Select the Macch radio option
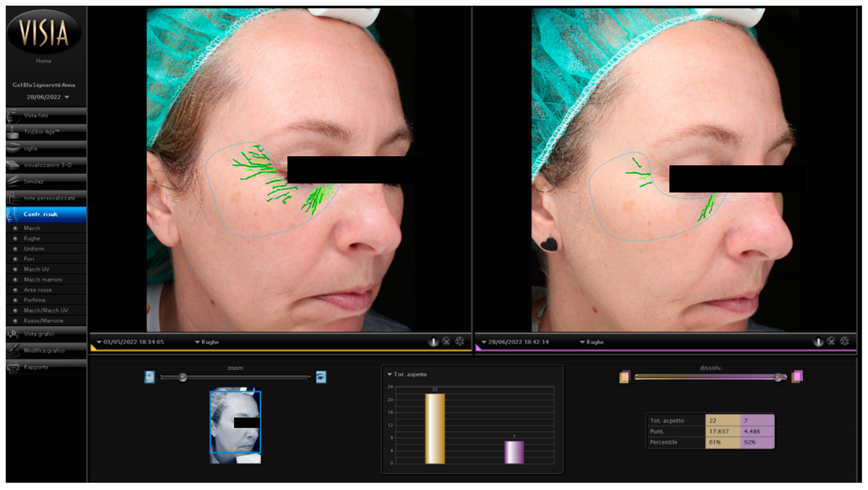 tap(15, 228)
